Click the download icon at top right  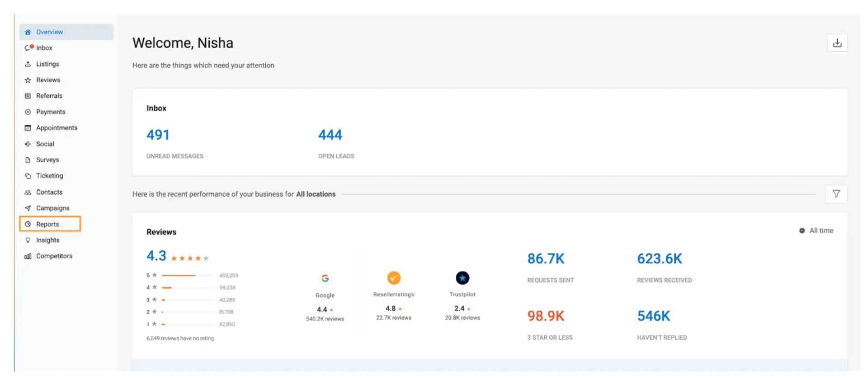tap(837, 43)
